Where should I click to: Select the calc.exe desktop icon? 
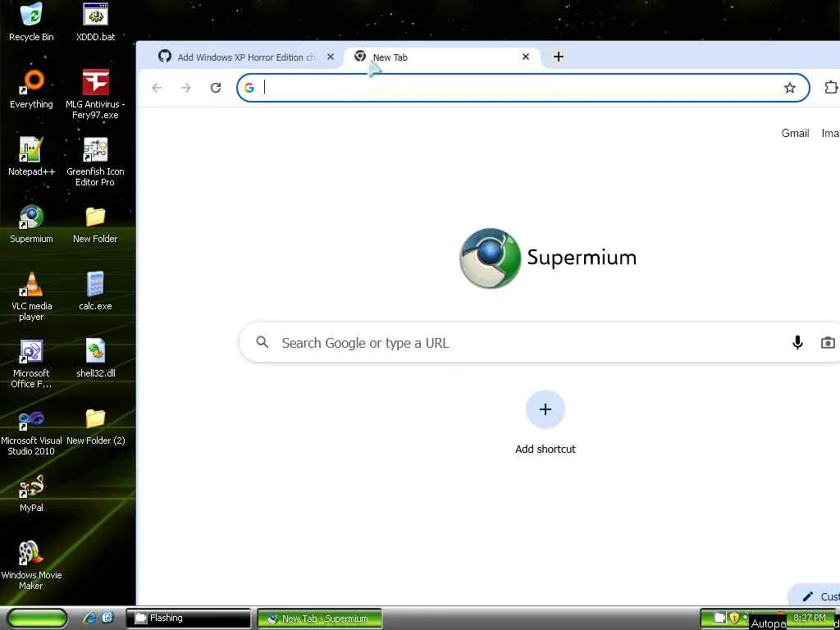pos(95,291)
